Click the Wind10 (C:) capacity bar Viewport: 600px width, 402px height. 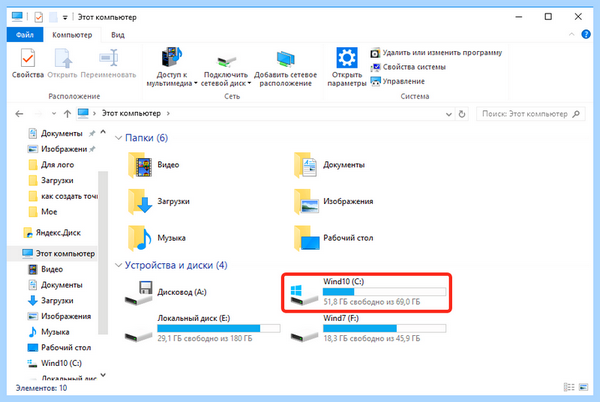pyautogui.click(x=384, y=292)
